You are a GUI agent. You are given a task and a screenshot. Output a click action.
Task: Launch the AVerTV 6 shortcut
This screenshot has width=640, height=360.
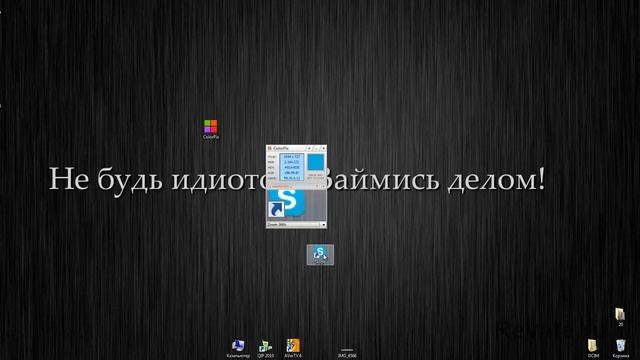click(293, 349)
